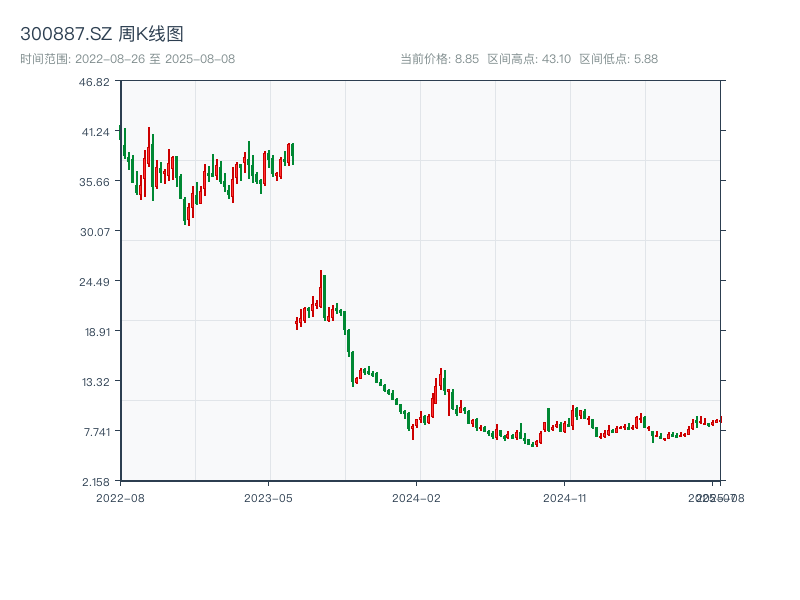Click the last candlestick at the chart's right edge
800x600 pixels.
point(720,419)
